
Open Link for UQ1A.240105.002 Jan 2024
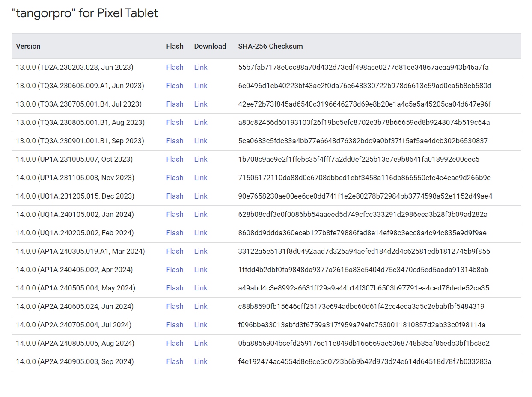(200, 214)
